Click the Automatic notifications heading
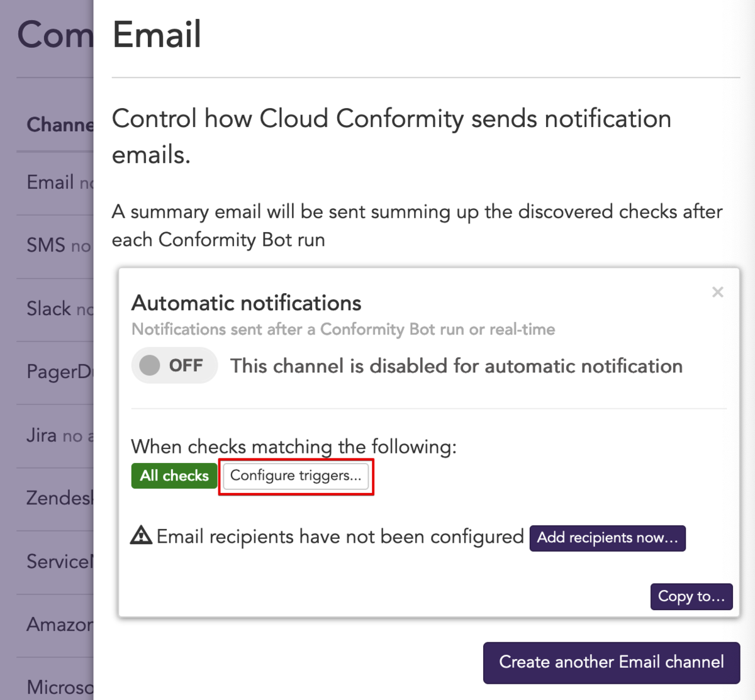The width and height of the screenshot is (755, 700). click(x=246, y=303)
